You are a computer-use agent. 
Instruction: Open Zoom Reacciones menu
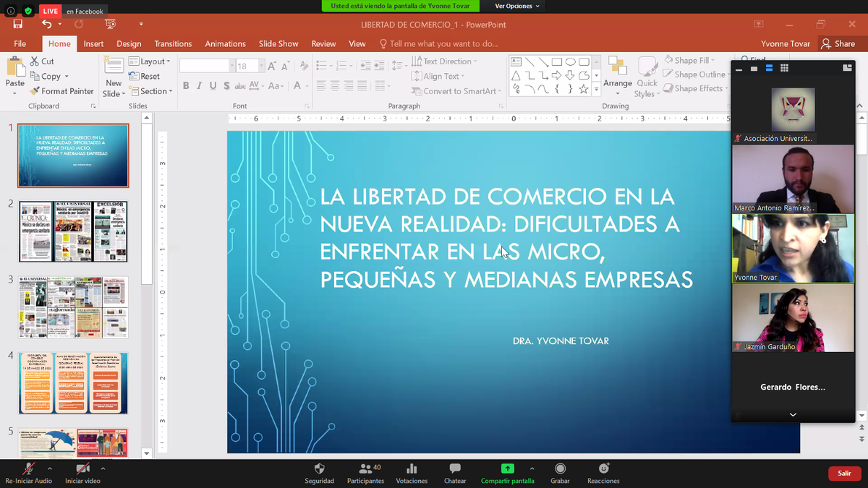point(603,474)
